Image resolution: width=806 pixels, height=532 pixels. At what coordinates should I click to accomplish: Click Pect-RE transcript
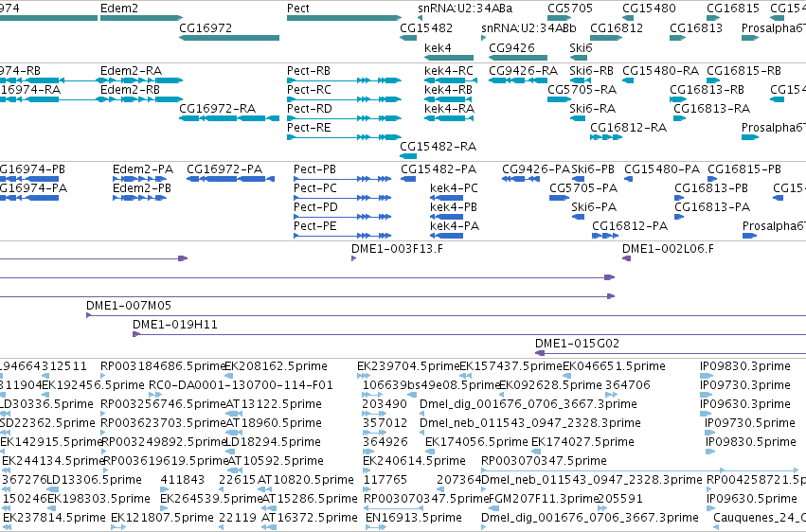[344, 137]
